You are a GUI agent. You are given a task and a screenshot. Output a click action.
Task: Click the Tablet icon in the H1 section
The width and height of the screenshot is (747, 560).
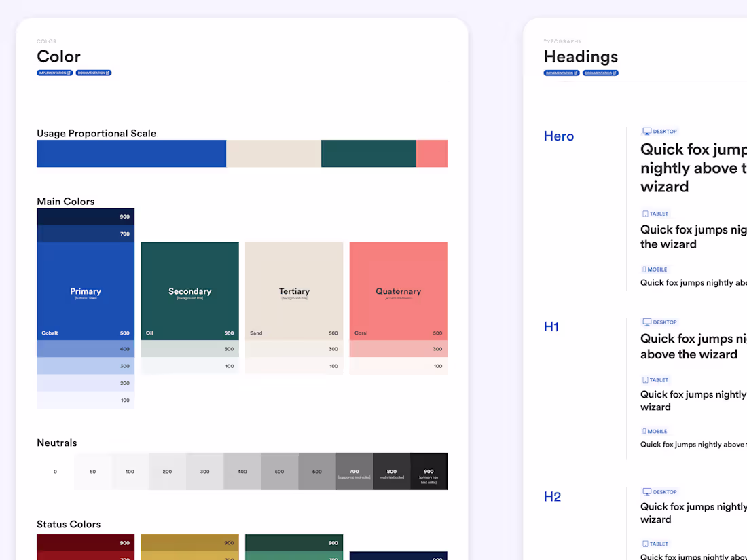pyautogui.click(x=645, y=380)
